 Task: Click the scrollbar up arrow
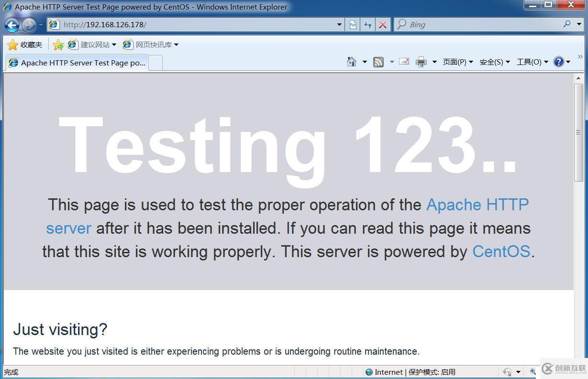[x=579, y=78]
